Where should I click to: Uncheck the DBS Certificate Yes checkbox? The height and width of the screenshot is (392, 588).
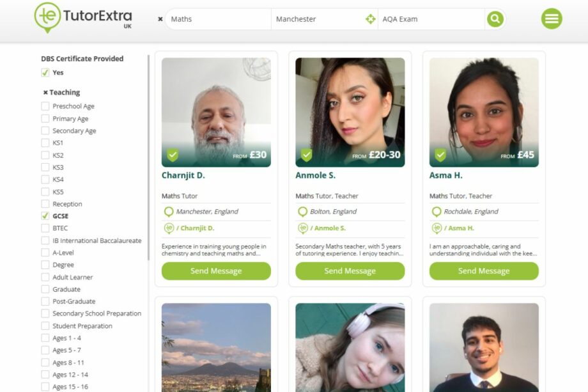click(x=45, y=73)
